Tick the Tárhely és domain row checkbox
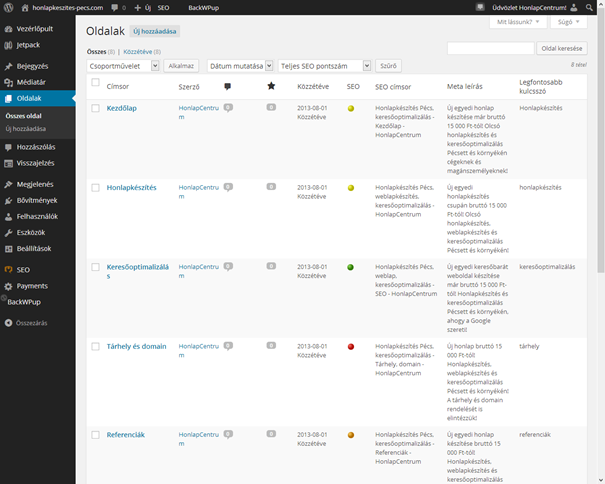Viewport: 605px width, 484px height. [95, 347]
